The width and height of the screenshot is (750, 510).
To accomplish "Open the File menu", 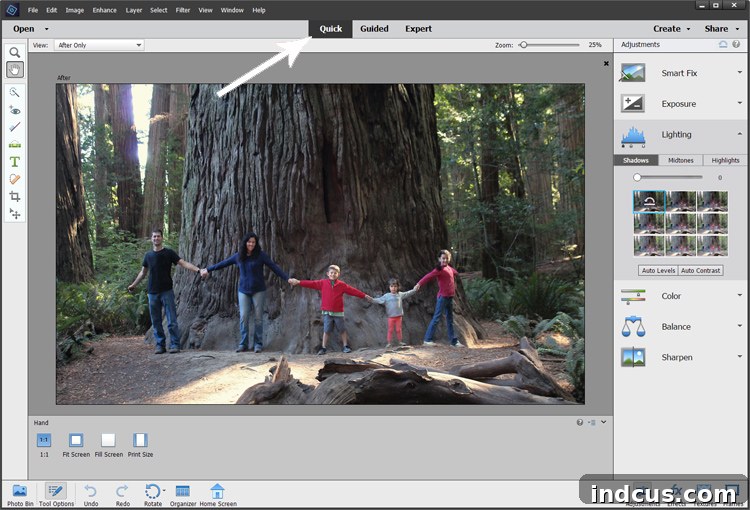I will click(x=33, y=10).
